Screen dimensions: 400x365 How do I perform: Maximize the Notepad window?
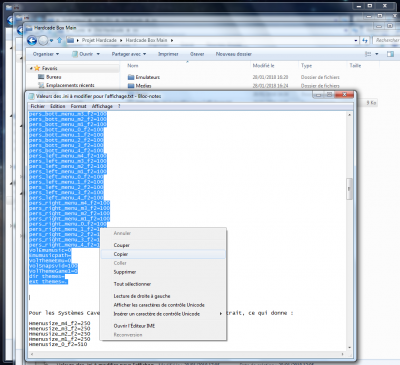(x=329, y=95)
